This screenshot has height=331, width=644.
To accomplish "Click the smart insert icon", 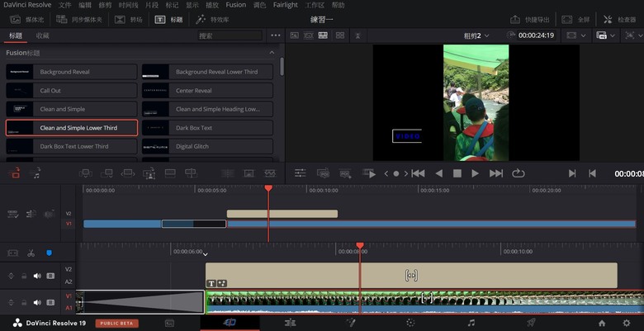I will pyautogui.click(x=85, y=173).
